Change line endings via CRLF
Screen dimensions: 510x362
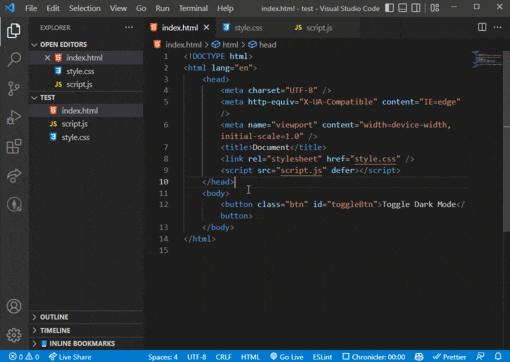point(223,357)
